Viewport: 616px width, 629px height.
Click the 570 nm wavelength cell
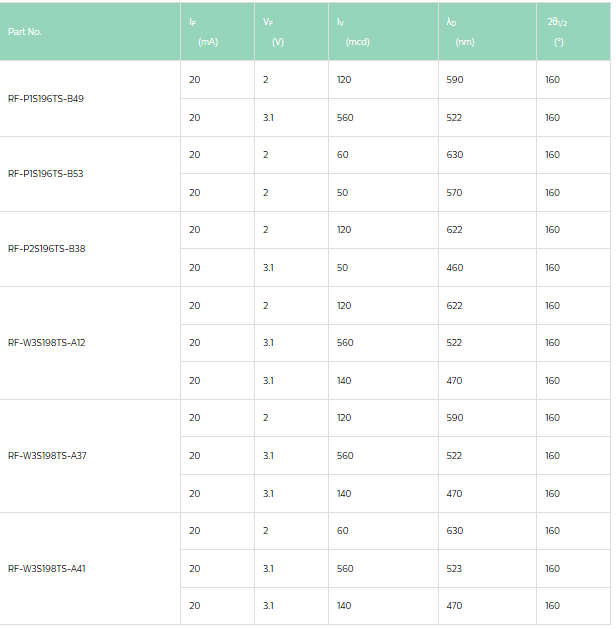(455, 192)
